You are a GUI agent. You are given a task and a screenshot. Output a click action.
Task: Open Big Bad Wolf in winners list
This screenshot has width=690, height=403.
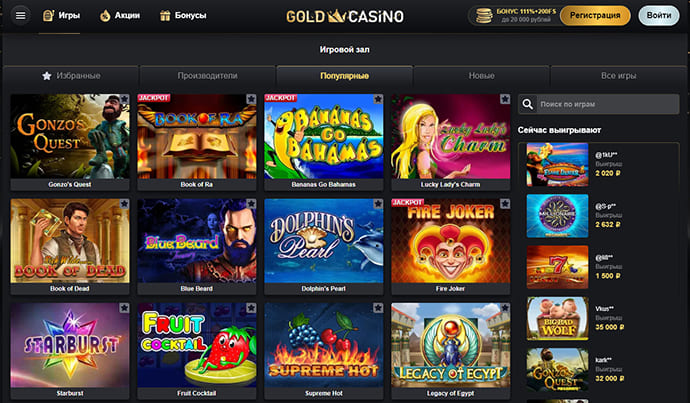557,318
